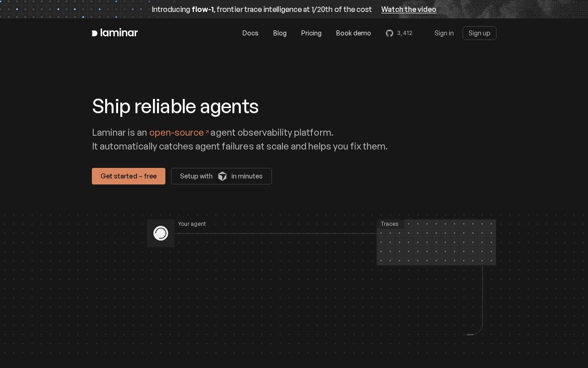Open Docs in the navigation

click(x=250, y=33)
